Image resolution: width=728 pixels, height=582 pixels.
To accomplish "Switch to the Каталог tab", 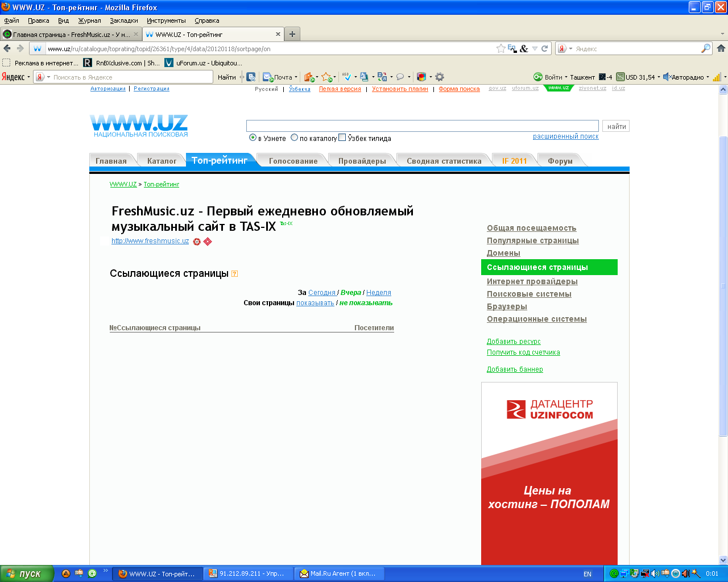I will 162,161.
